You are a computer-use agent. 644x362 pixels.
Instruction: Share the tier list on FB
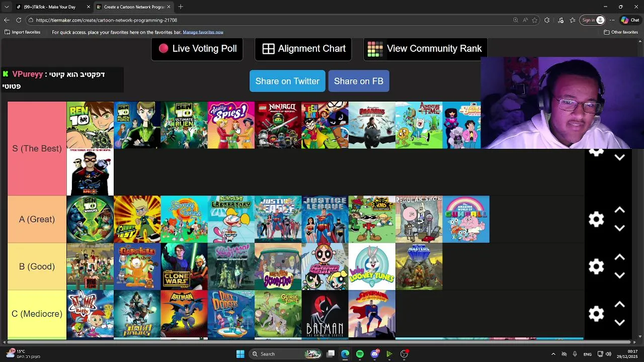pyautogui.click(x=359, y=81)
